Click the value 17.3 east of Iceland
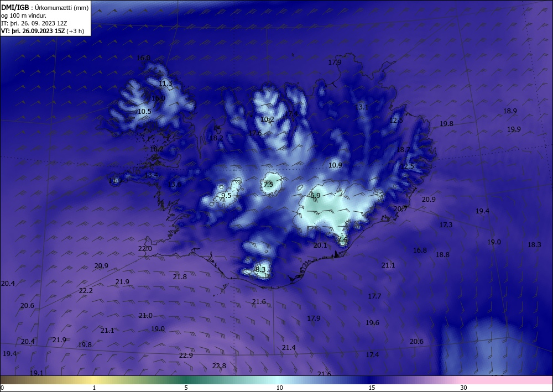Viewport: 553px width, 392px height. coord(446,224)
